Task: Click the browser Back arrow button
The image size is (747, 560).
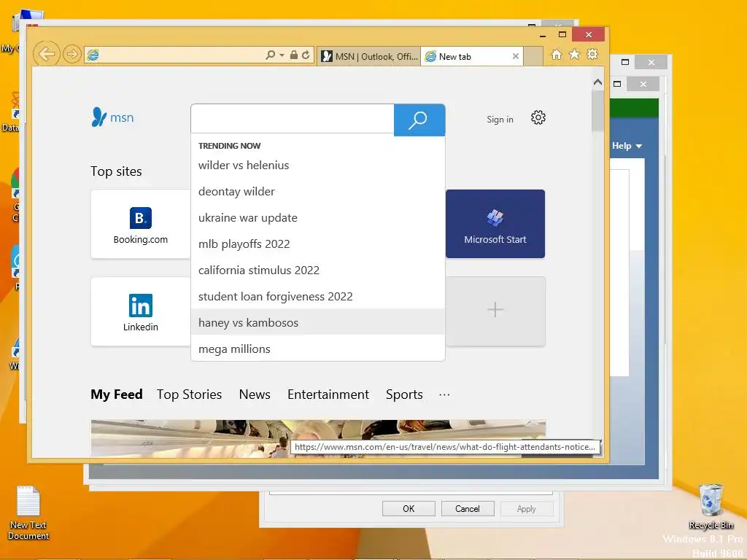Action: [x=47, y=54]
